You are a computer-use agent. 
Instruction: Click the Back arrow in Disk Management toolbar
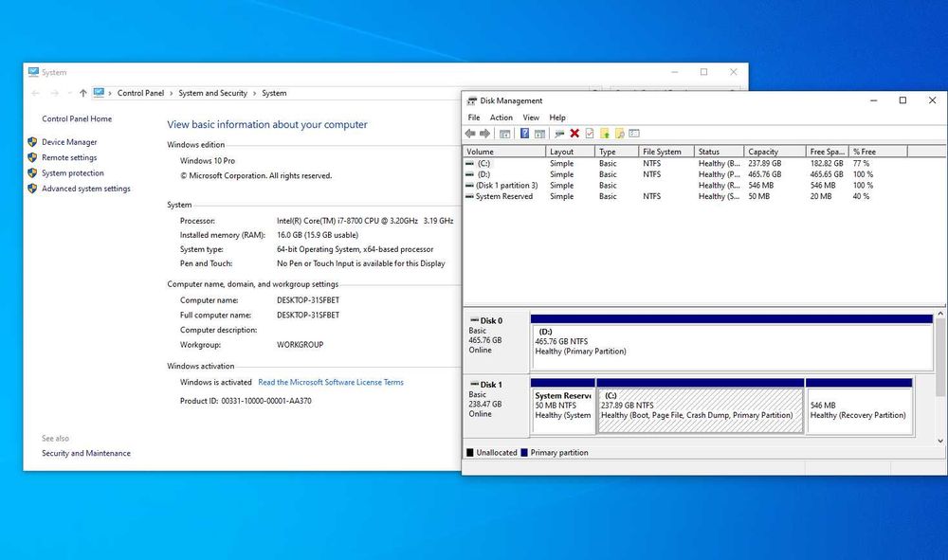[x=470, y=134]
